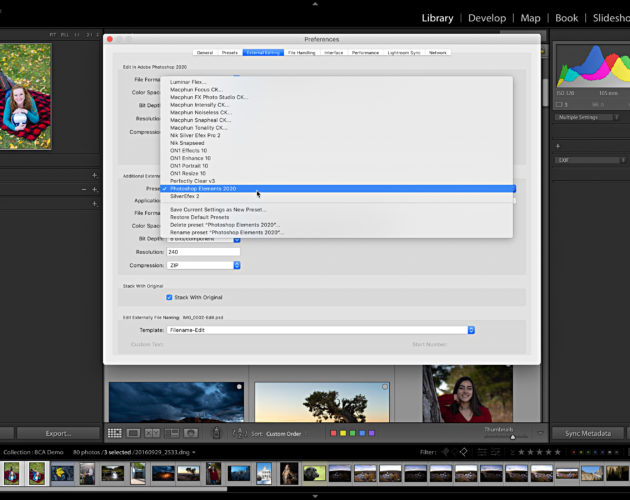The image size is (630, 500).
Task: Switch to the Develop module
Action: 487,18
